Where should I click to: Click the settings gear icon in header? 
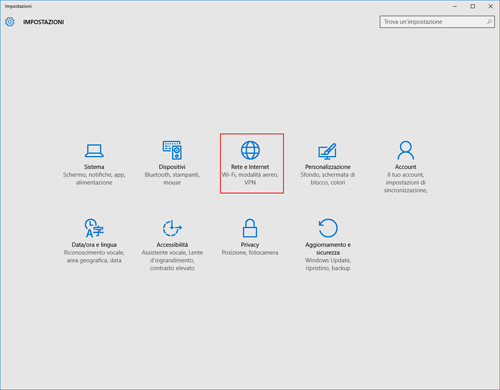click(x=10, y=22)
